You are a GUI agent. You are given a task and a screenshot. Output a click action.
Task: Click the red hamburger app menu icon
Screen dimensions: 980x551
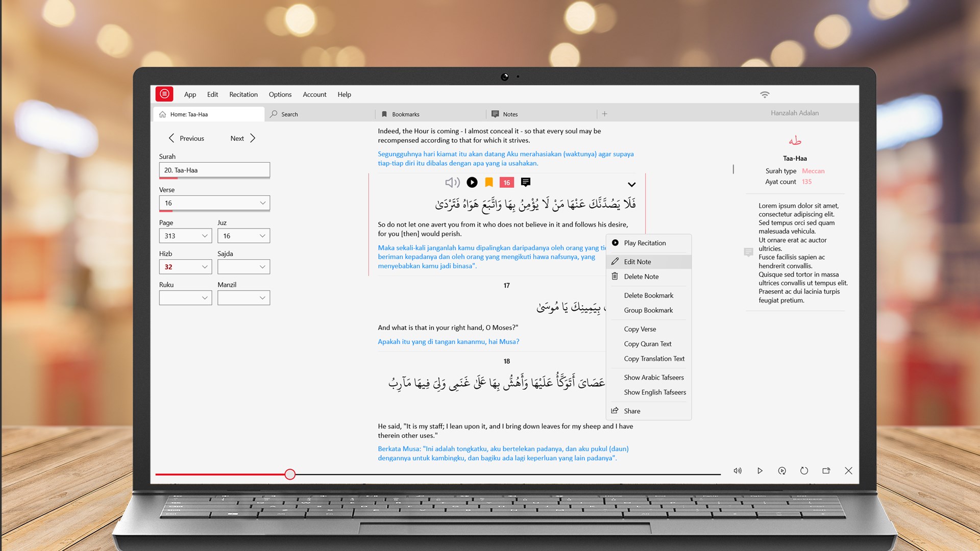[164, 94]
